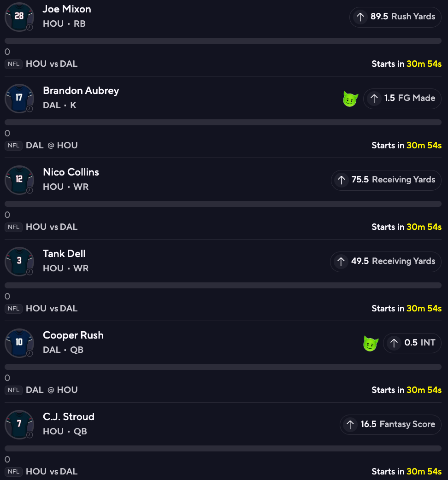This screenshot has width=448, height=480.
Task: Click the green demon icon beside Cooper Rush
Action: [371, 343]
